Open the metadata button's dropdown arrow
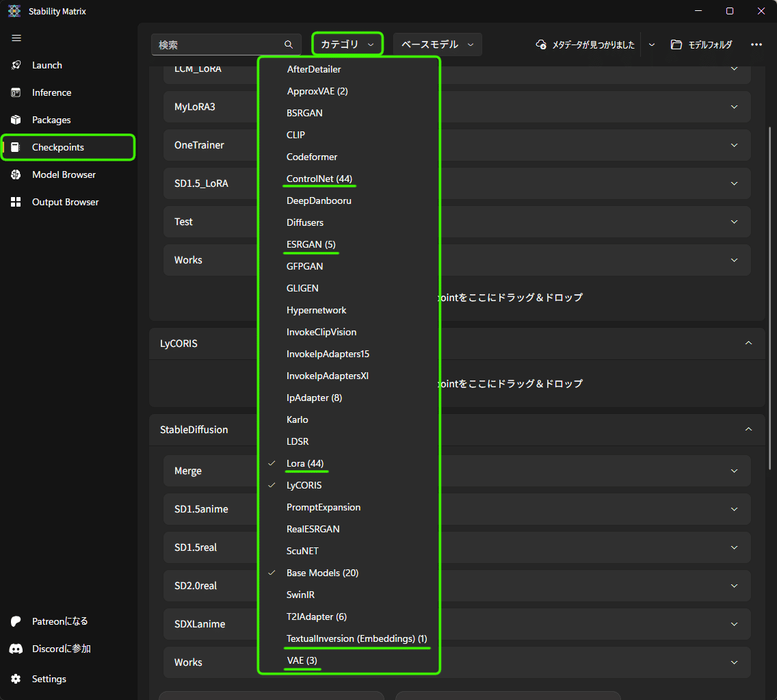Image resolution: width=777 pixels, height=700 pixels. coord(652,44)
